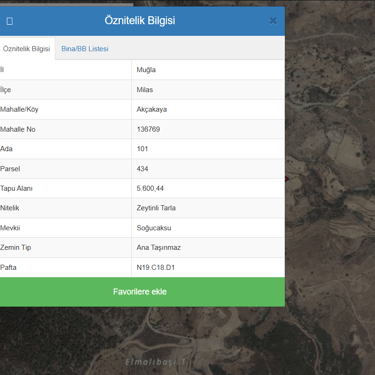Click the Zeytinli Tarla attribute value
The height and width of the screenshot is (375, 375).
pos(156,208)
